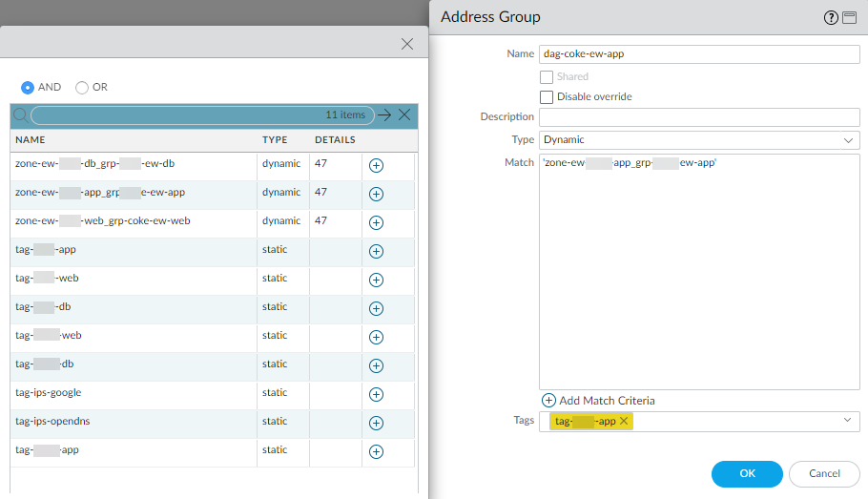This screenshot has width=868, height=499.
Task: Click the OK button
Action: pyautogui.click(x=747, y=473)
